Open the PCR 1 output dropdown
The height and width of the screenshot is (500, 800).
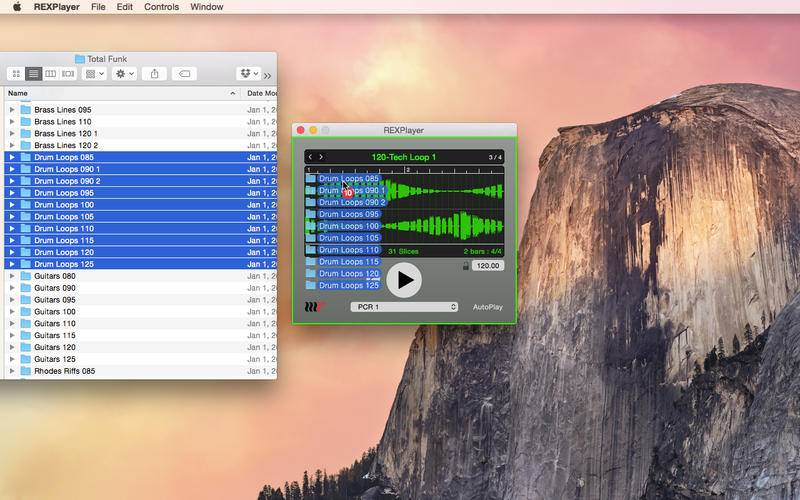[x=404, y=307]
